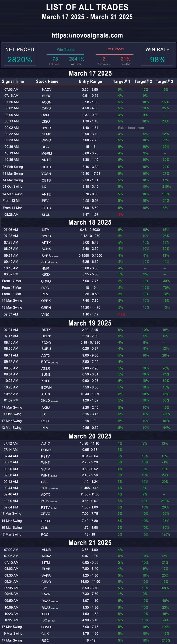Click the SLXN -9% loss value
Screen dimensions: 177x644
point(120,215)
